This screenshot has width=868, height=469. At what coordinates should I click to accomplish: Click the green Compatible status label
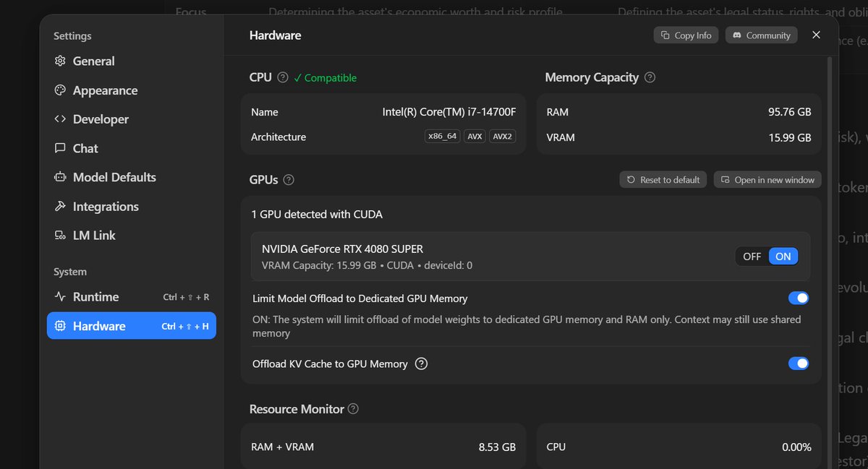[x=325, y=77]
